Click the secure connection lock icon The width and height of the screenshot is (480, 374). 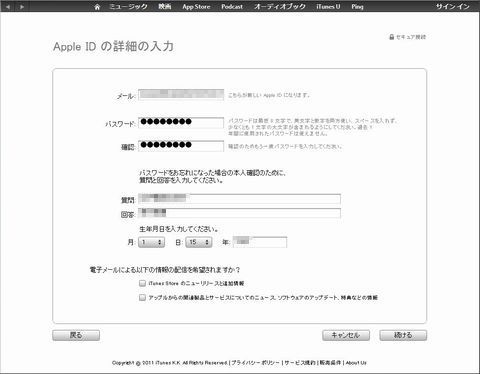click(392, 37)
